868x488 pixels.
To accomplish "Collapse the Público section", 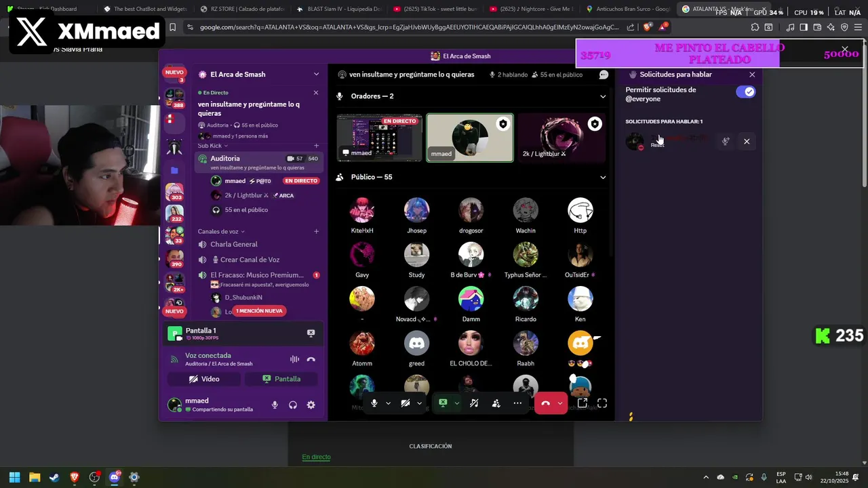I will tap(603, 177).
